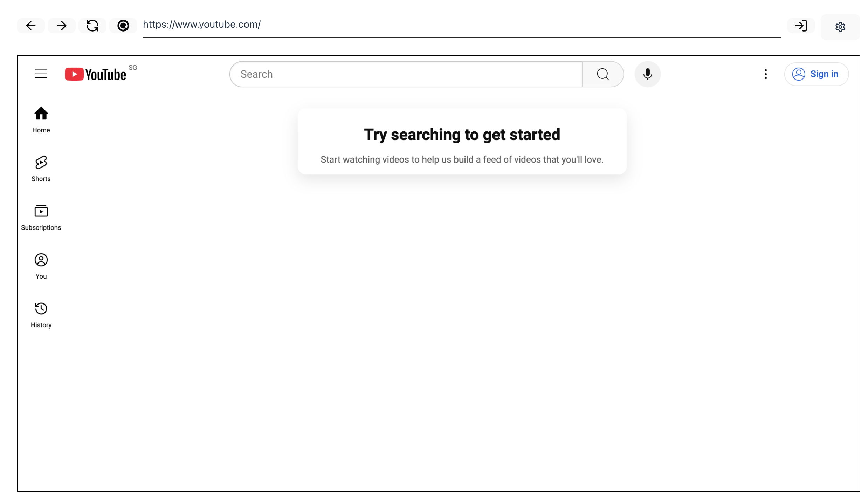
Task: Click the magnifying glass search button
Action: [602, 74]
